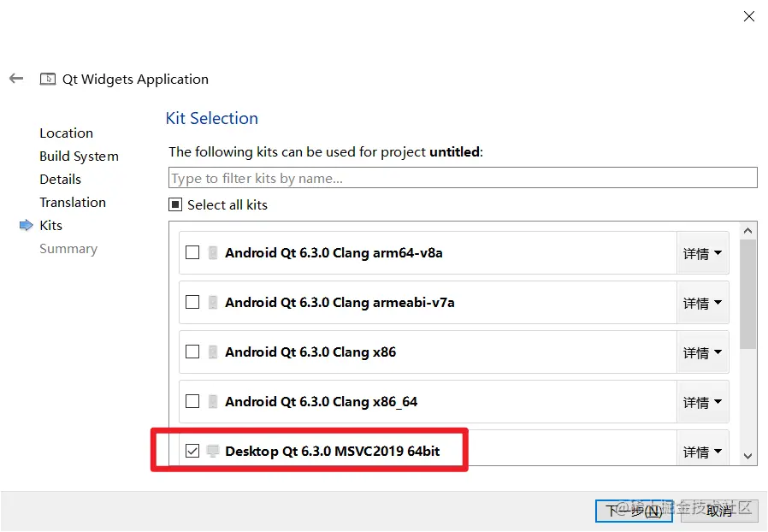768x532 pixels.
Task: Click the device icon beside Android x86 kit
Action: pyautogui.click(x=213, y=352)
